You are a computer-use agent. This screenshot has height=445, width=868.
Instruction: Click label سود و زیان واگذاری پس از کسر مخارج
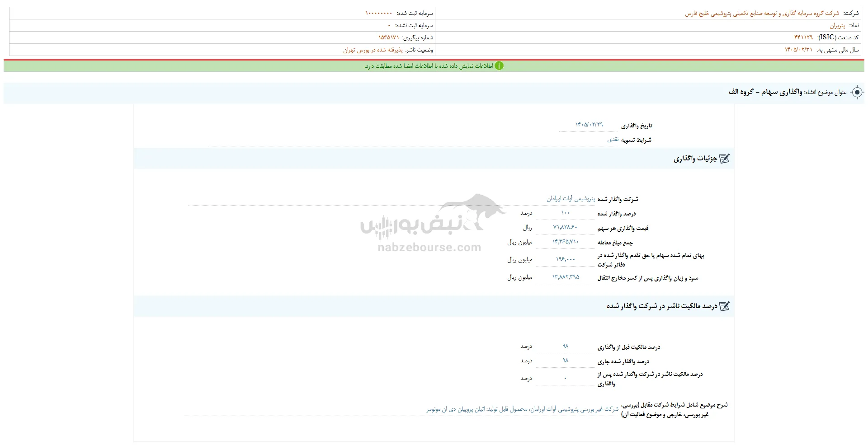tap(648, 278)
